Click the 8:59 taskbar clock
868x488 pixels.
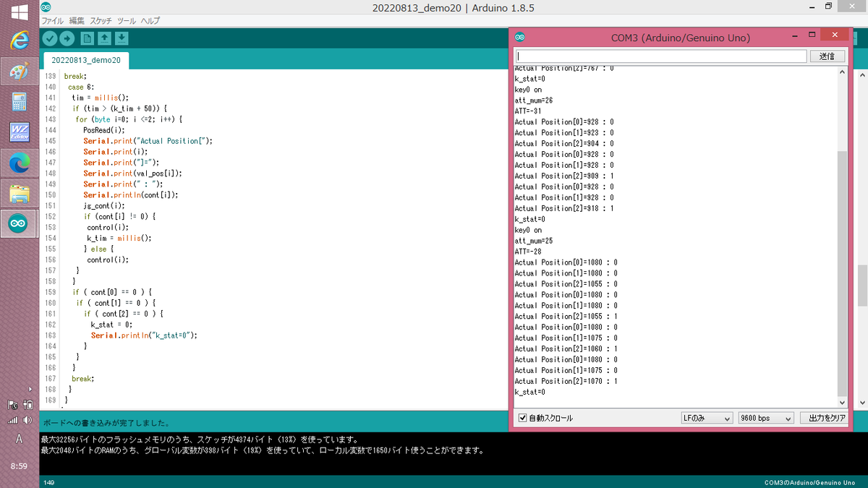click(20, 466)
